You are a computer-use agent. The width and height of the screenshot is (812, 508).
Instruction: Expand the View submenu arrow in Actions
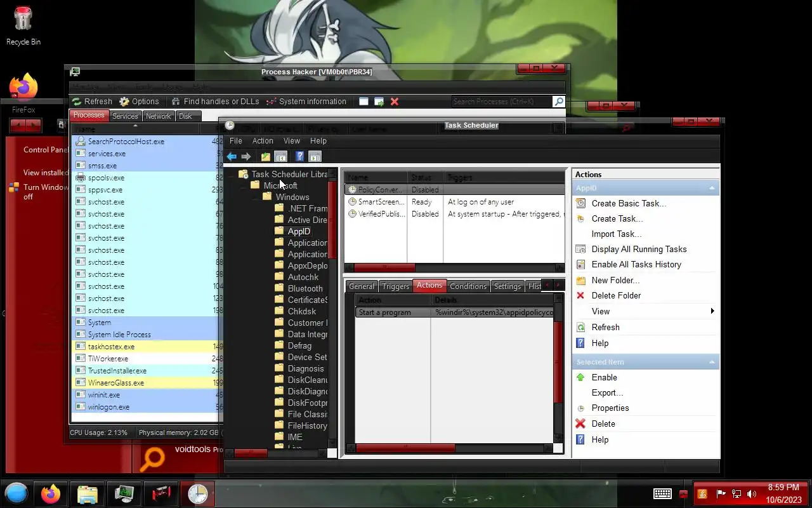(712, 311)
